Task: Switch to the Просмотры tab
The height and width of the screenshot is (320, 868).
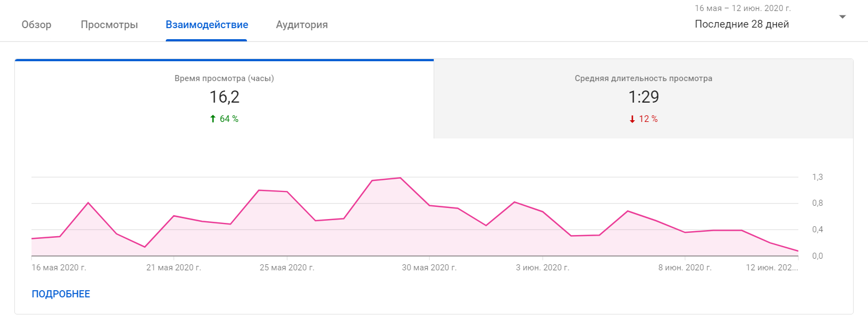Action: click(109, 25)
